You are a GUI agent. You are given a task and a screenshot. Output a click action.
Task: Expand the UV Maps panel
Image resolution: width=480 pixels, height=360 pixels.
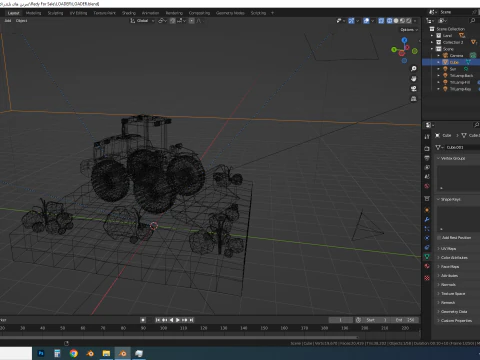pyautogui.click(x=438, y=249)
